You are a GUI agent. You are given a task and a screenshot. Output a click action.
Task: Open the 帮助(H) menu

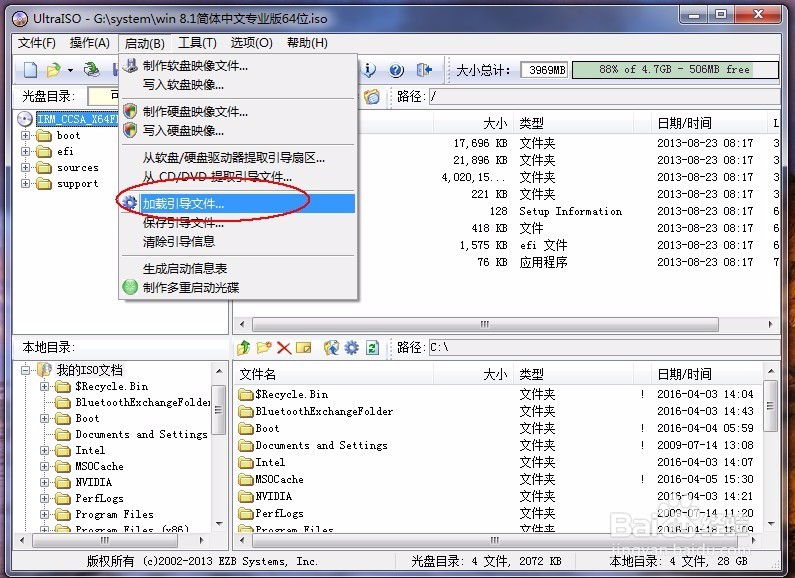point(307,43)
